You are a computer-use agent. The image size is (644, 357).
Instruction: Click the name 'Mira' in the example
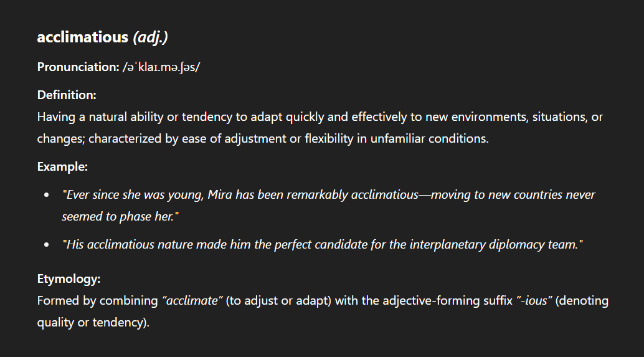220,194
